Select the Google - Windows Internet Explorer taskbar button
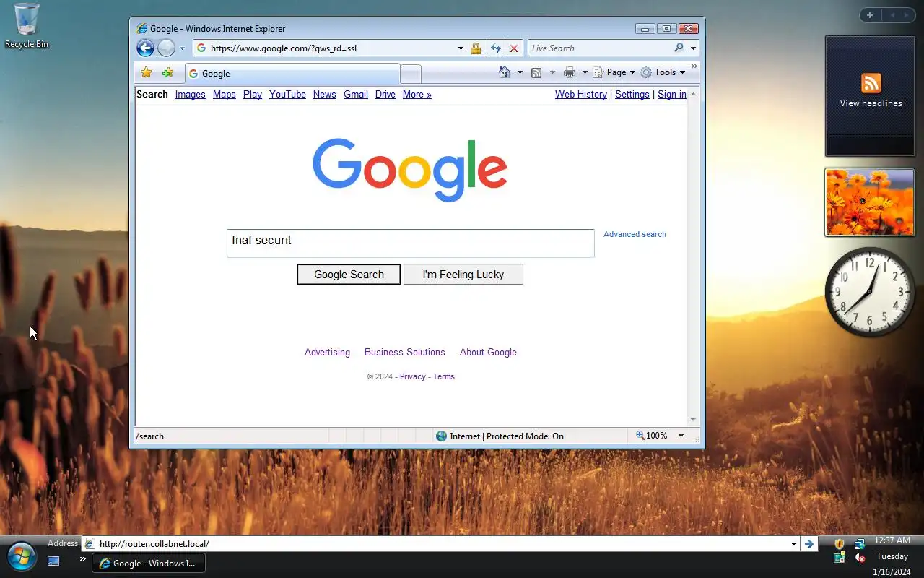Viewport: 924px width, 578px height. (x=149, y=564)
